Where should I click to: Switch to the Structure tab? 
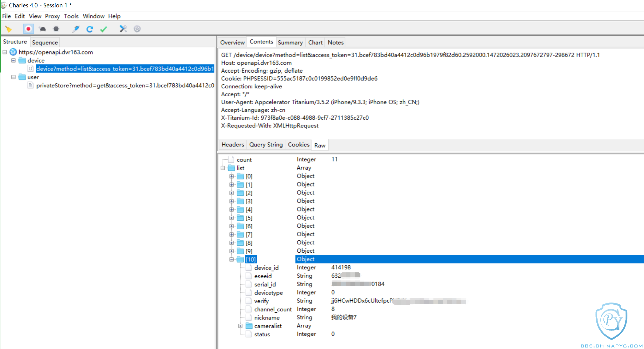(15, 42)
